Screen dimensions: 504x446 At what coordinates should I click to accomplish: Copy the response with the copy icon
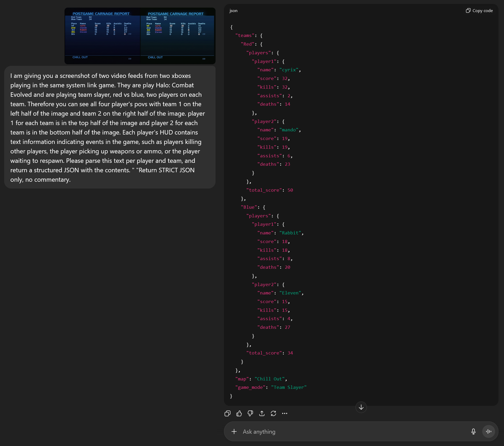click(227, 413)
